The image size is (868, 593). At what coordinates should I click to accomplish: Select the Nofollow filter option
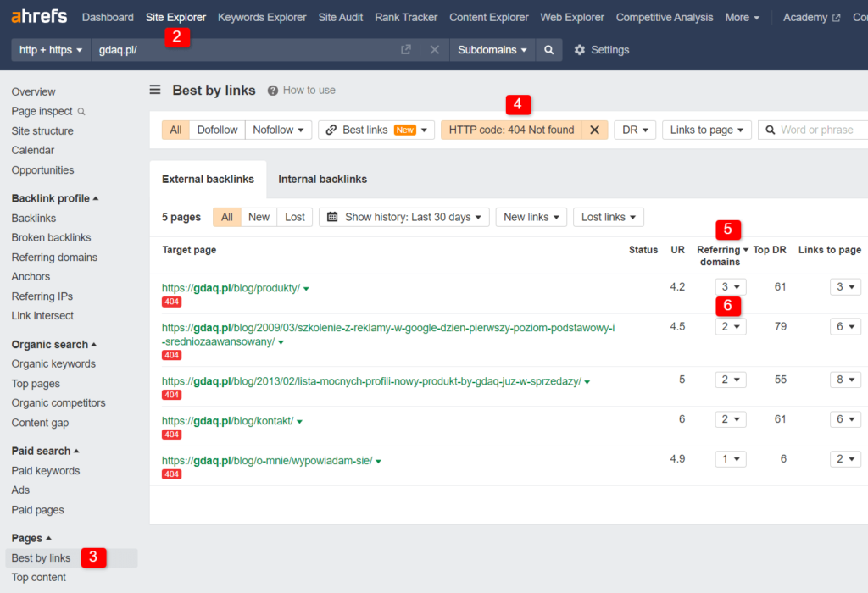click(277, 130)
